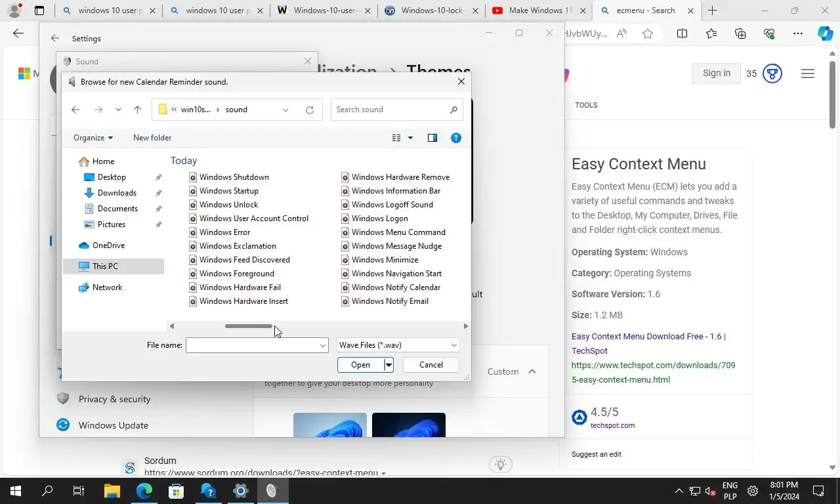Toggle the preview pane
Screen dimensions: 840x504
tap(432, 138)
